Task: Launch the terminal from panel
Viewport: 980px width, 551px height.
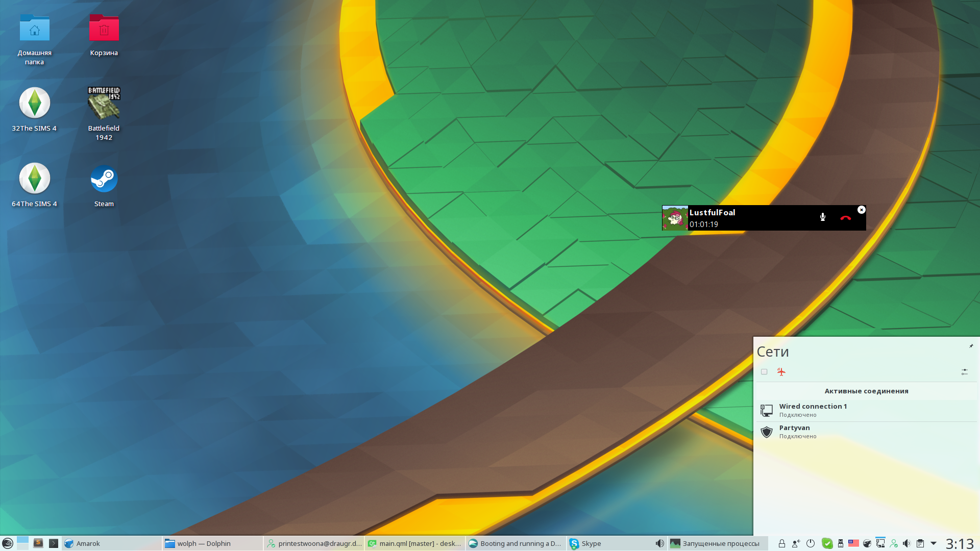Action: point(54,543)
